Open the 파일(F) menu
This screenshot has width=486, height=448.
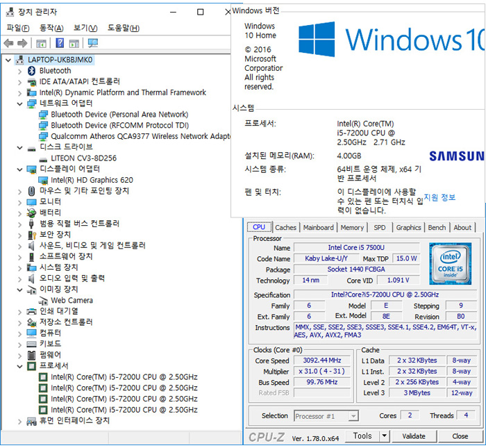tap(18, 28)
